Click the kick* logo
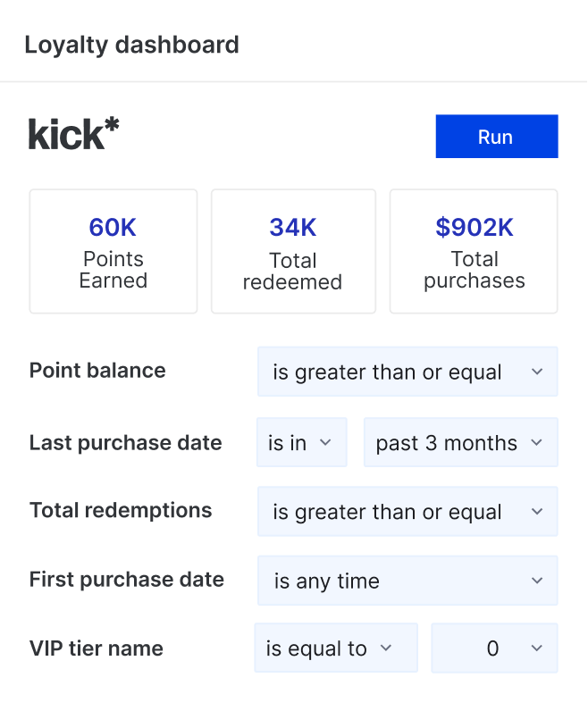Image resolution: width=588 pixels, height=711 pixels. coord(74,134)
